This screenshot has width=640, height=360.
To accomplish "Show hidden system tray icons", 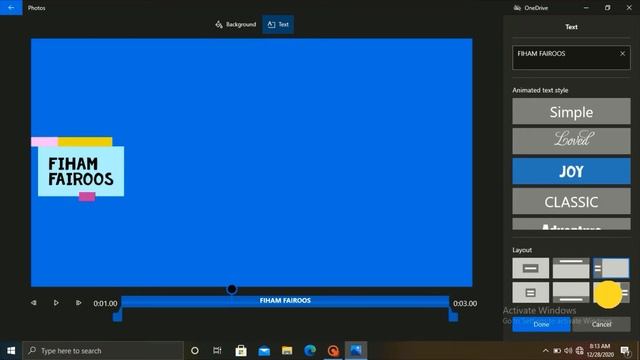I will click(545, 351).
